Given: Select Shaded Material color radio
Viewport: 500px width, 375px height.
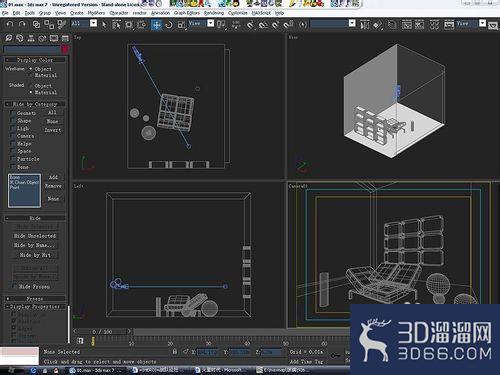Looking at the screenshot, I should [x=31, y=92].
